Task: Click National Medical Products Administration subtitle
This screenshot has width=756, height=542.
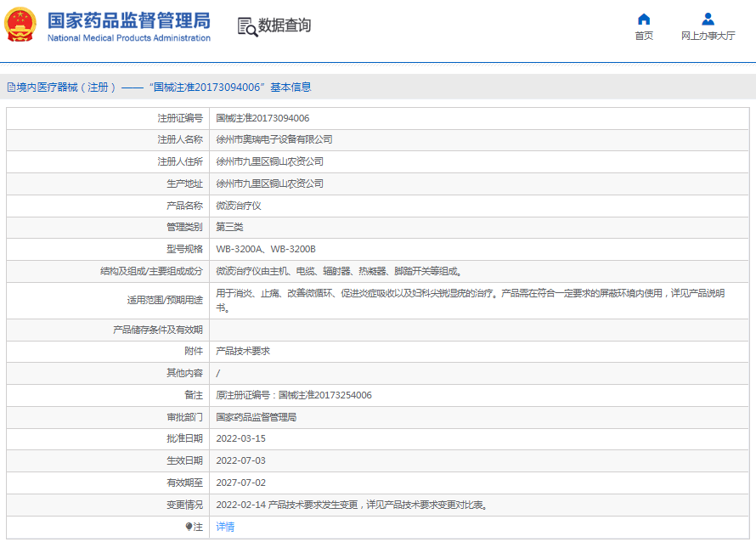Action: 128,38
